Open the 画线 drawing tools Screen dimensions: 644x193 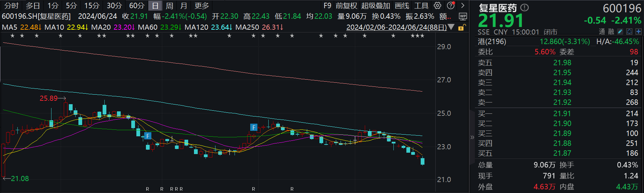[402, 5]
